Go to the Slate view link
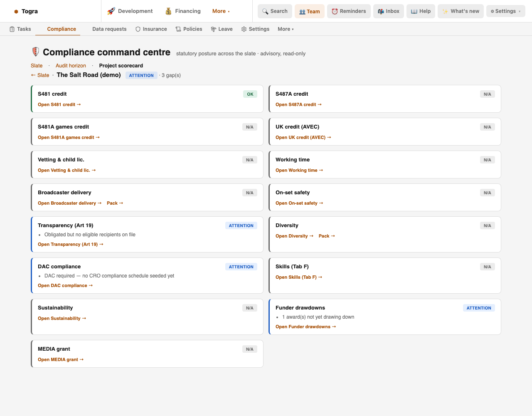 [37, 66]
